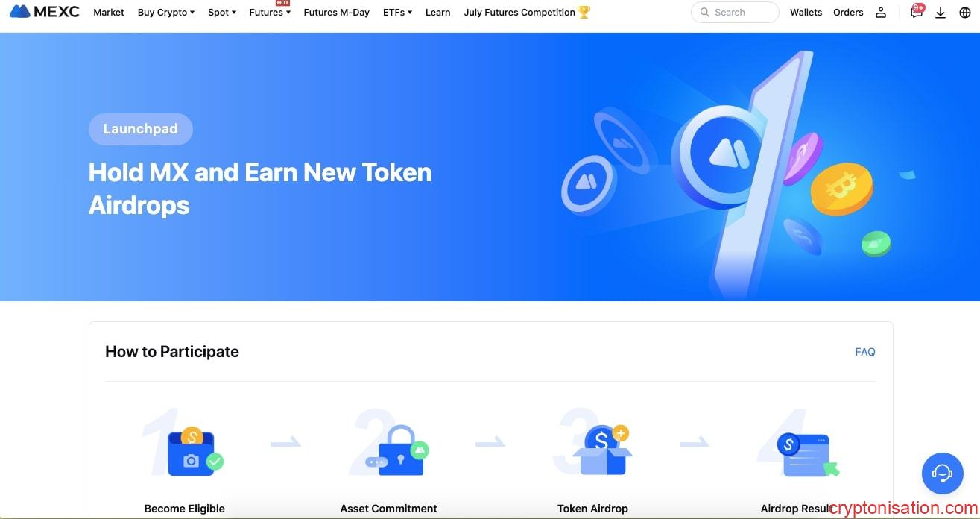Click the Airdrop Results card icon

coord(806,454)
